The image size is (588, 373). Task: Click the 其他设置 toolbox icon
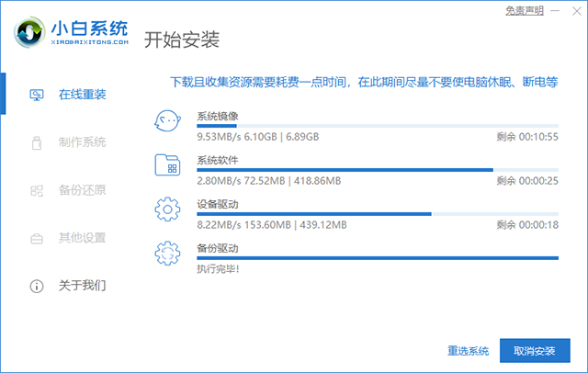tap(37, 239)
